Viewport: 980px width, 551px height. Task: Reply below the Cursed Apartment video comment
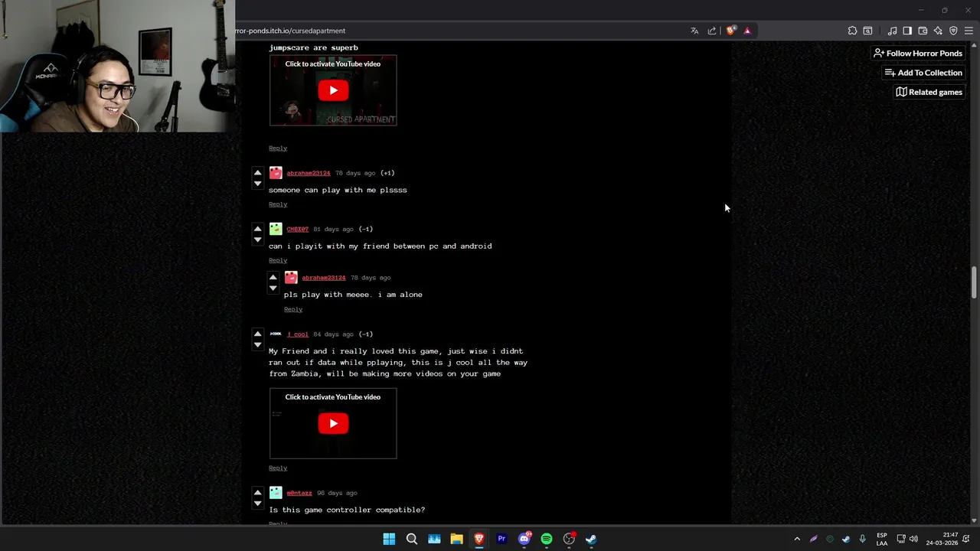pyautogui.click(x=278, y=148)
